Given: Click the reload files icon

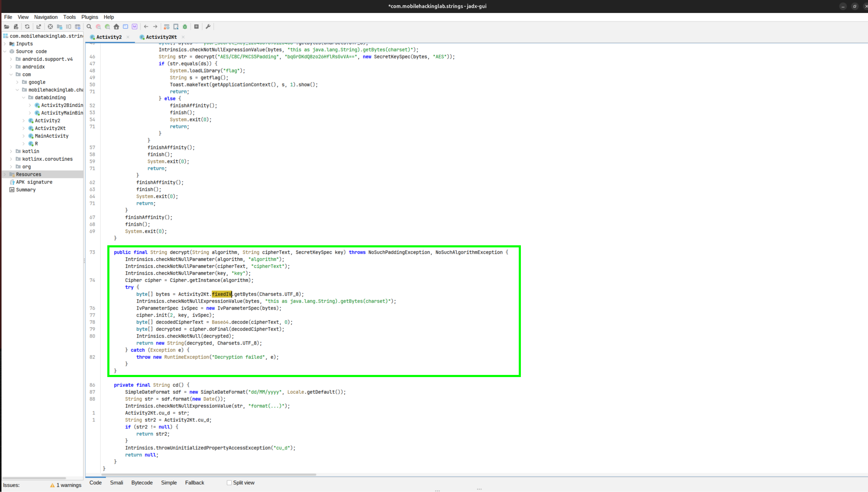Looking at the screenshot, I should point(27,27).
